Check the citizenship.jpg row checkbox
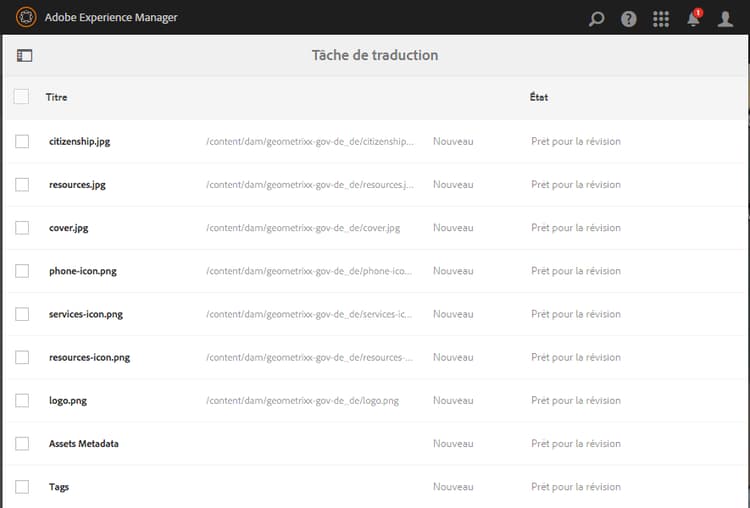750x508 pixels. [x=22, y=142]
